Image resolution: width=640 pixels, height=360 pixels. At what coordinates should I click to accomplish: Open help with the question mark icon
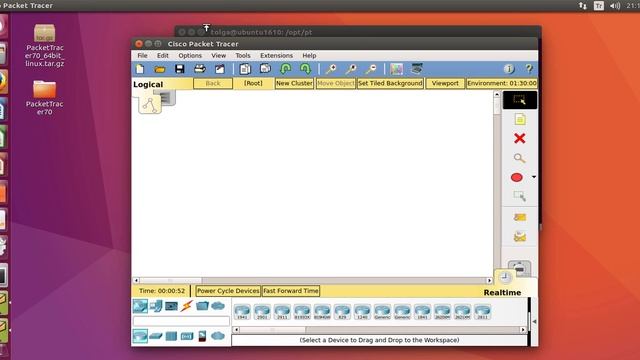(529, 69)
